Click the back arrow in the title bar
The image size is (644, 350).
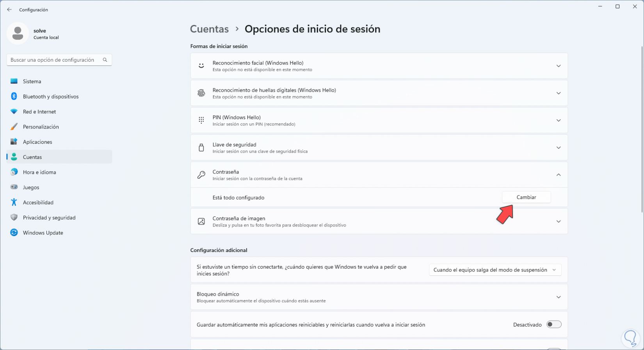click(9, 10)
